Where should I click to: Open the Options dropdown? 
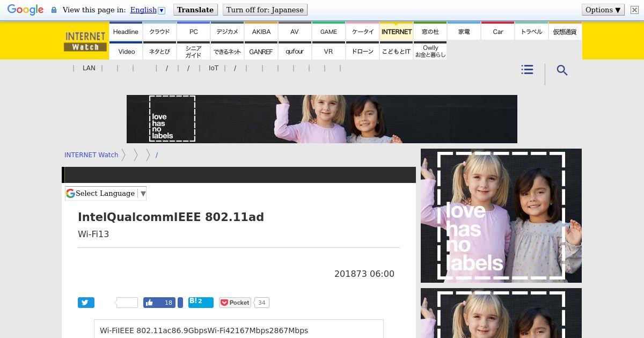pyautogui.click(x=603, y=10)
